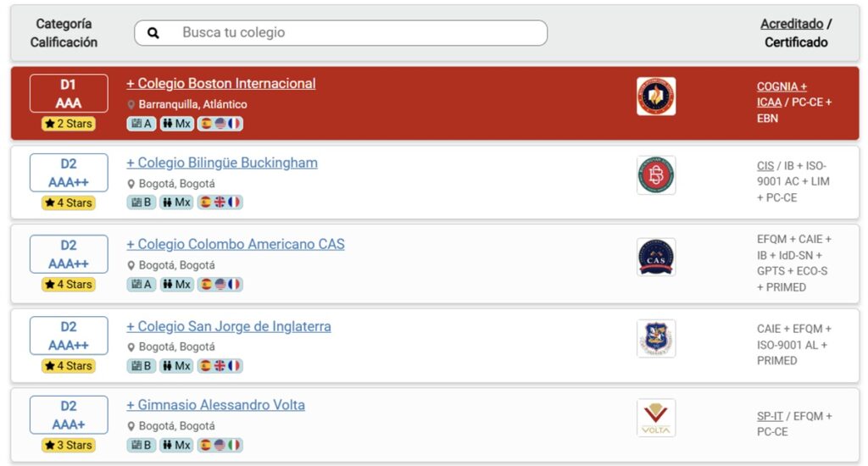Click the search magnifier icon

pyautogui.click(x=153, y=33)
